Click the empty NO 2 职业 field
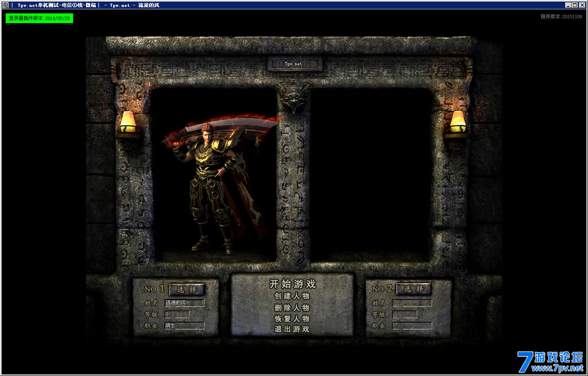The image size is (588, 376). (412, 325)
